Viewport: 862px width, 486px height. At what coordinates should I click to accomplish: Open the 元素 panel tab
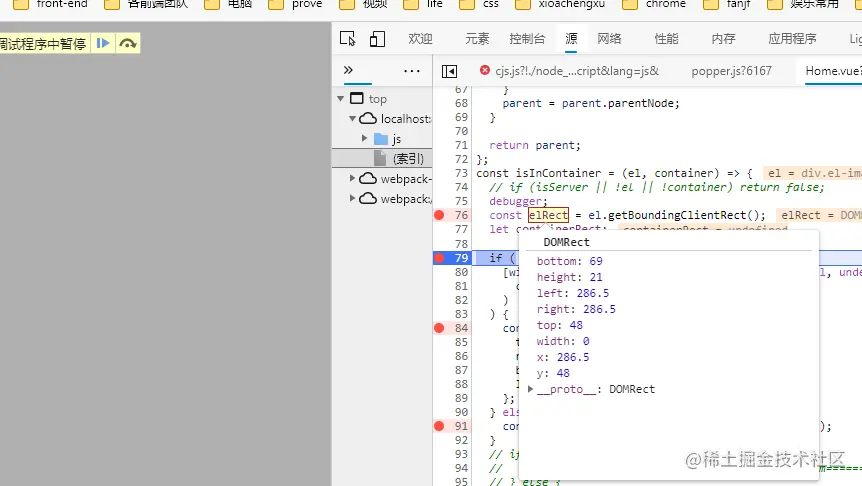tap(477, 38)
